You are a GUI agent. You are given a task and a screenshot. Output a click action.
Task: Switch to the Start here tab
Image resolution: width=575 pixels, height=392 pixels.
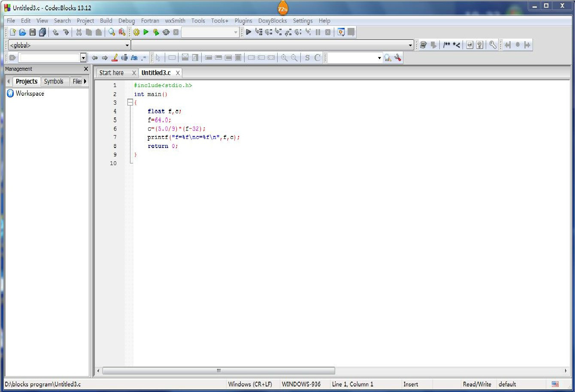(112, 73)
